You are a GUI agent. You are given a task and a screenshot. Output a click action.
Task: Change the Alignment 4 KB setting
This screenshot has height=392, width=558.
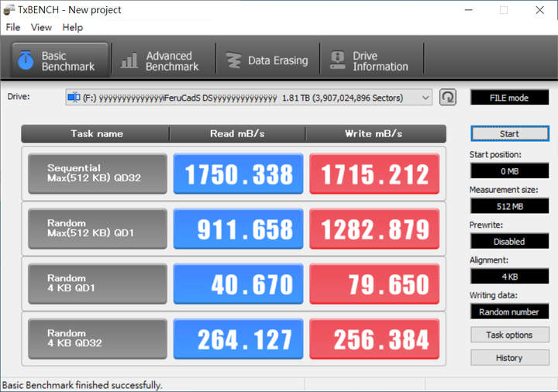click(x=510, y=277)
